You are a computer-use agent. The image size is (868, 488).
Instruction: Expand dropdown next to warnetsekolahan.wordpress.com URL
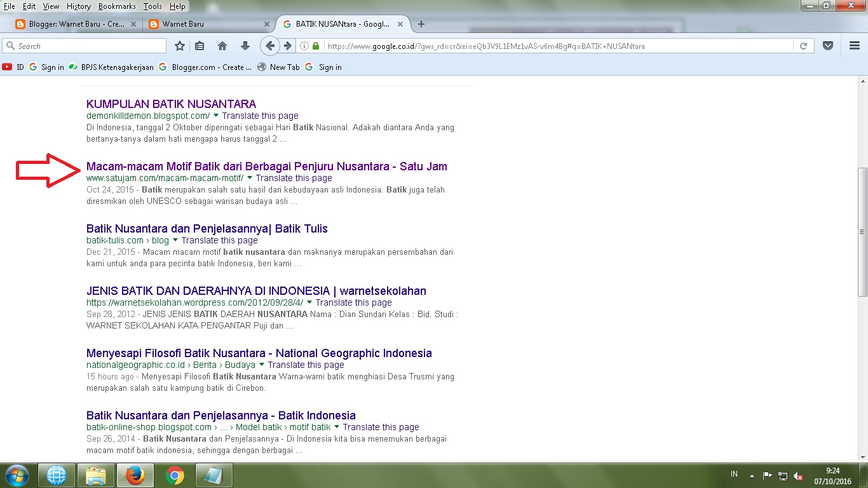(309, 302)
